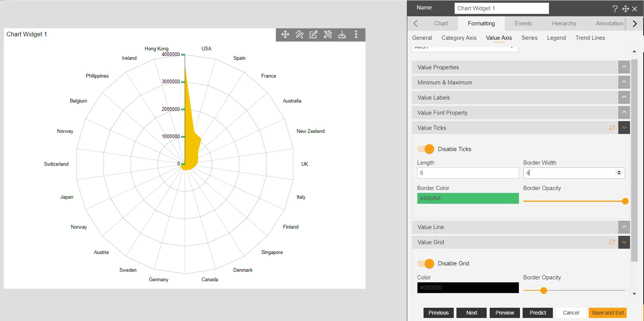Click the Predict button
Screen dimensions: 644x321
[x=538, y=313]
